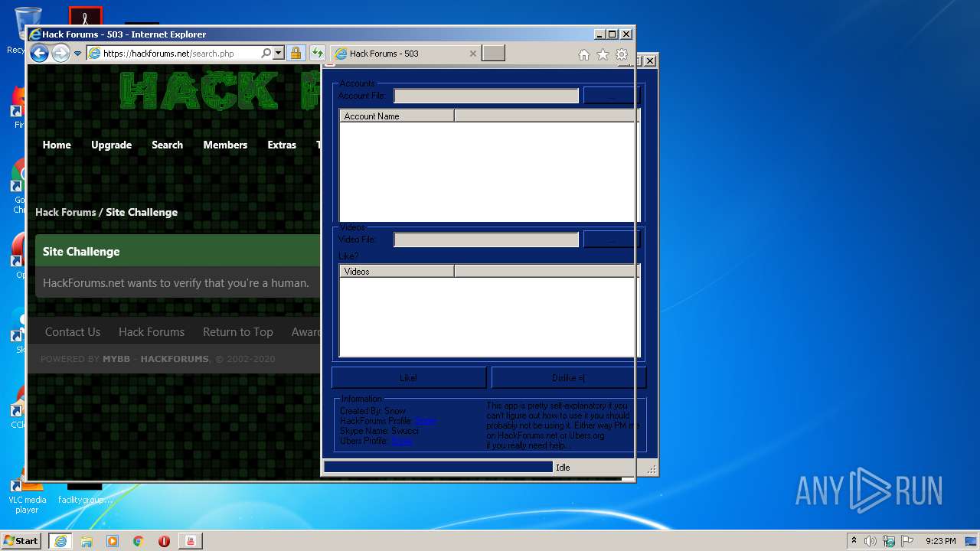Screen dimensions: 980x551
Task: Click Internet Explorer taskbar icon
Action: click(60, 540)
